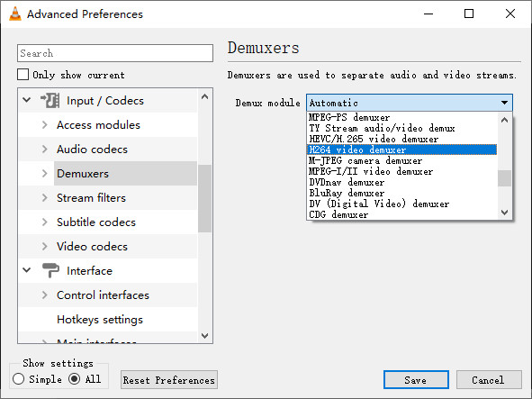Screen dimensions: 532x399
Task: Click dropdown list scroll up arrow
Action: tap(504, 120)
